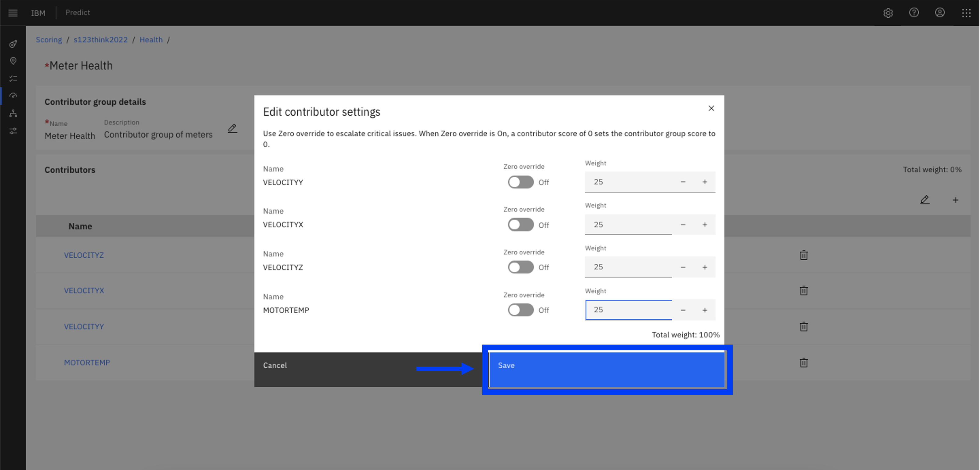Toggle Zero override for MOTORTEMP
The width and height of the screenshot is (980, 470).
tap(521, 310)
